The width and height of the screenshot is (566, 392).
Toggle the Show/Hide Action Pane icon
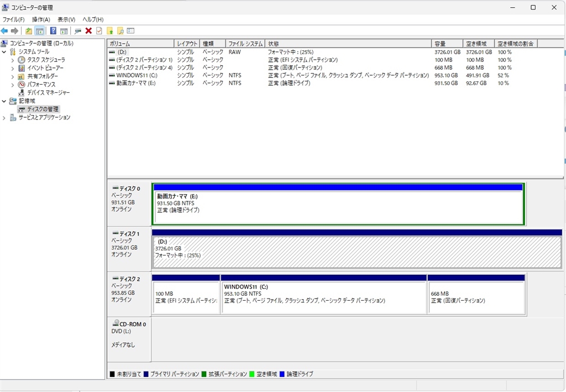[64, 31]
